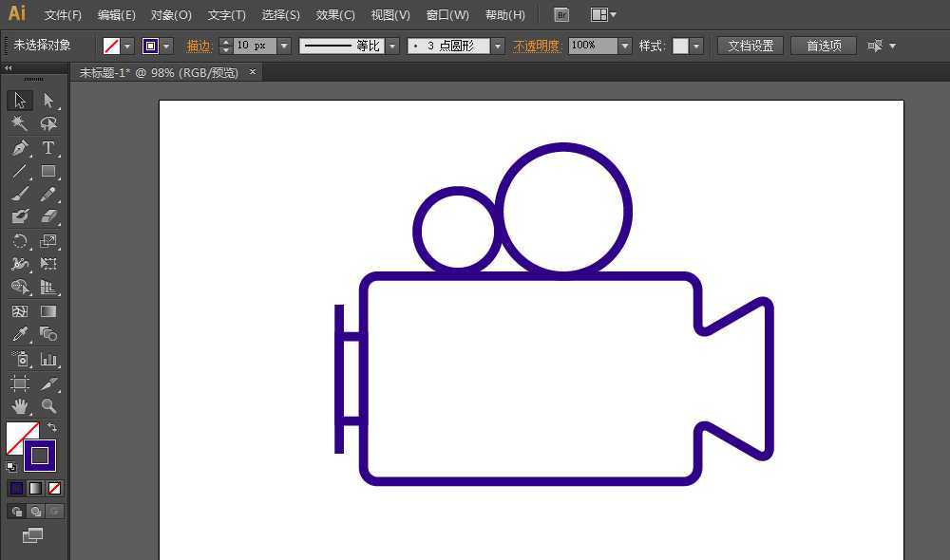Select the Type tool

pos(48,148)
